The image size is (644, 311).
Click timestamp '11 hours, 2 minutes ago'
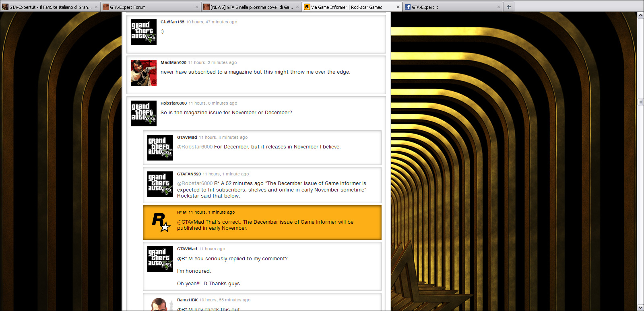point(212,63)
